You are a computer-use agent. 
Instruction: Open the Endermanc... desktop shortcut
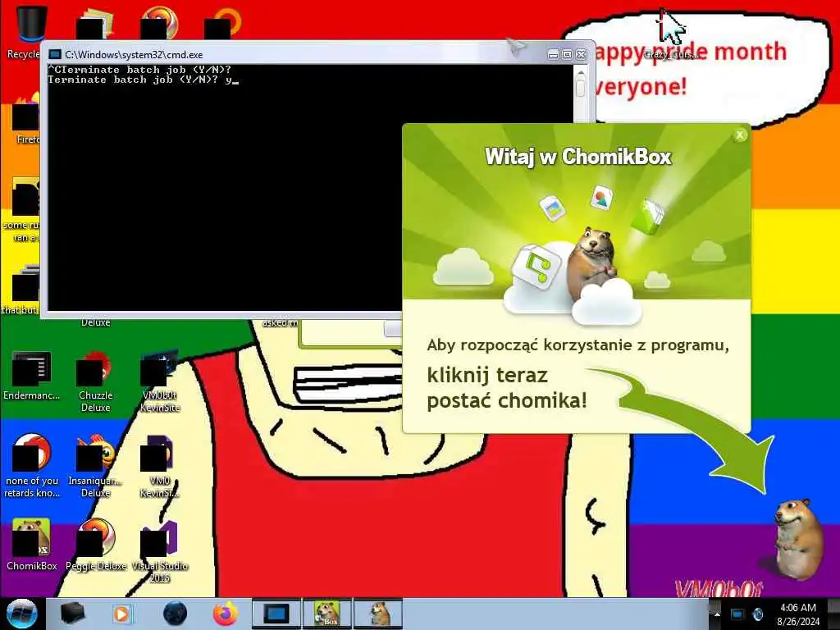click(31, 375)
